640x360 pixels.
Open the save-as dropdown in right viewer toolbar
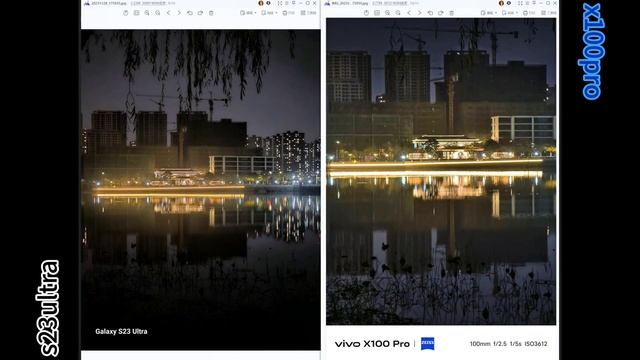click(509, 13)
